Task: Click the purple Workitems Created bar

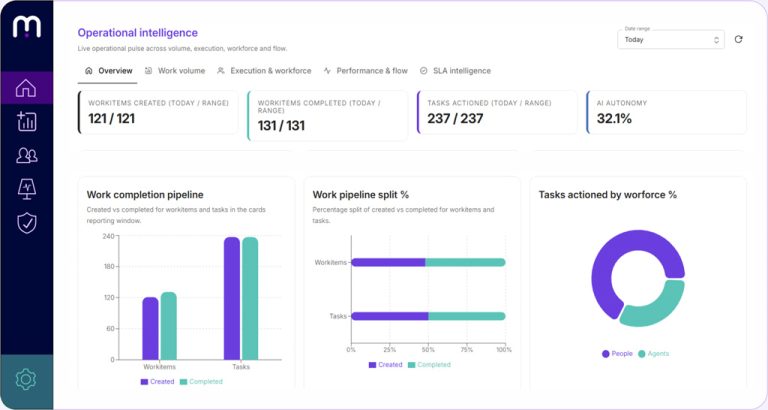Action: click(150, 329)
